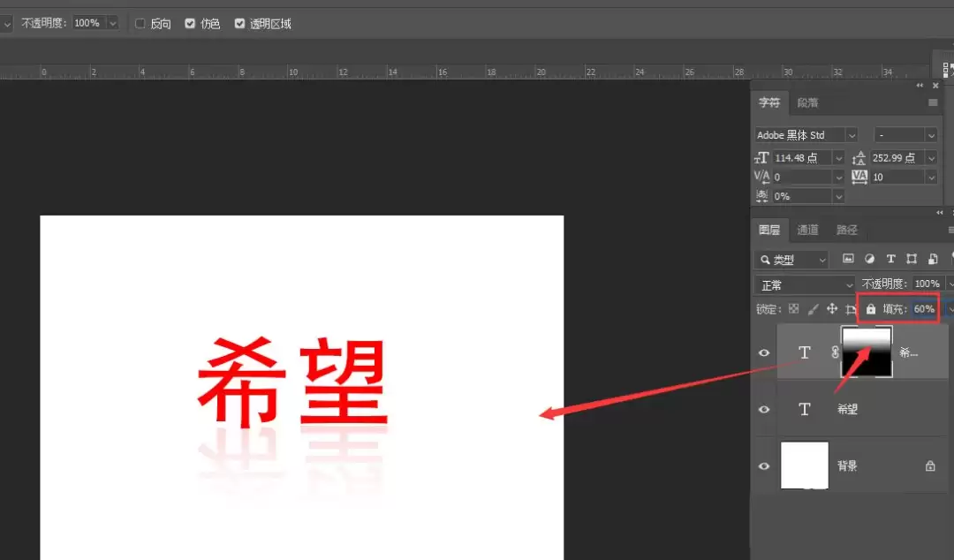Click the adjustment layer filter icon

coord(869,259)
